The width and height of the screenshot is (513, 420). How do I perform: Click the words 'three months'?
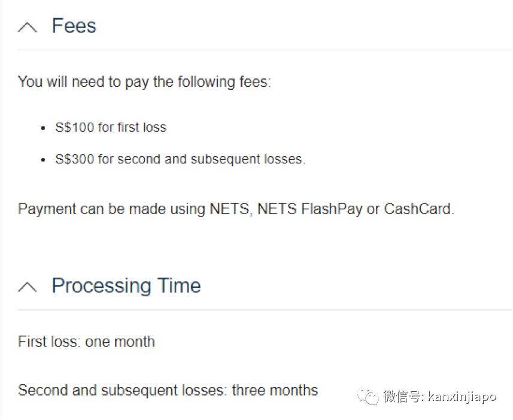(x=275, y=391)
